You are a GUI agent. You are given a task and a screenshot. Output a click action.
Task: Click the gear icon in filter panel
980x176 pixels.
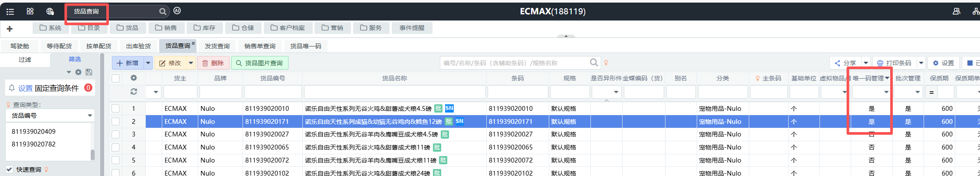tap(78, 72)
